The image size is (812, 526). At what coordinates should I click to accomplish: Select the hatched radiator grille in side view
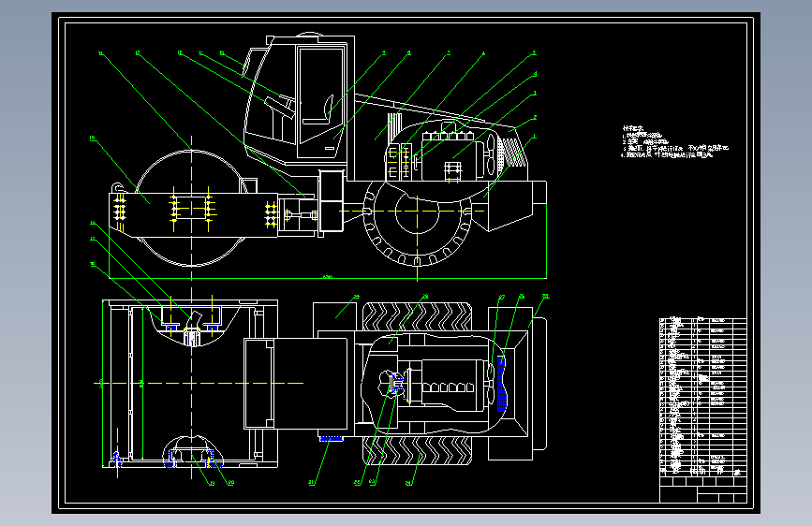point(511,152)
